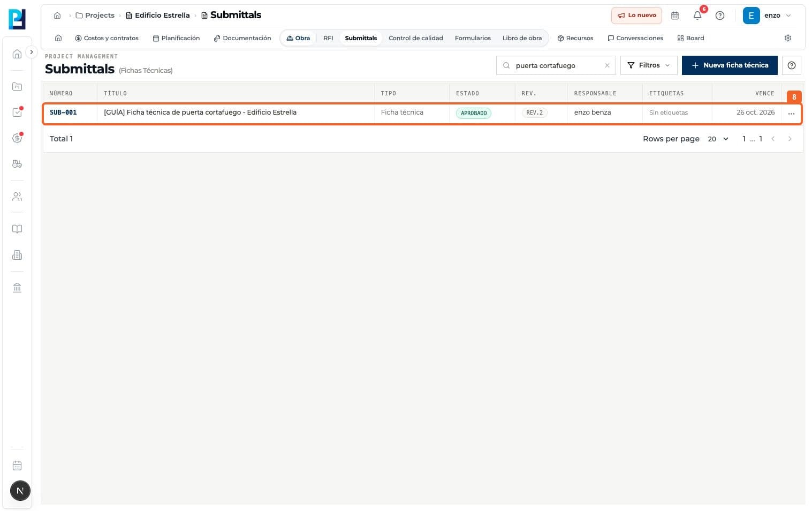Open the book icon in the left sidebar

pos(17,229)
